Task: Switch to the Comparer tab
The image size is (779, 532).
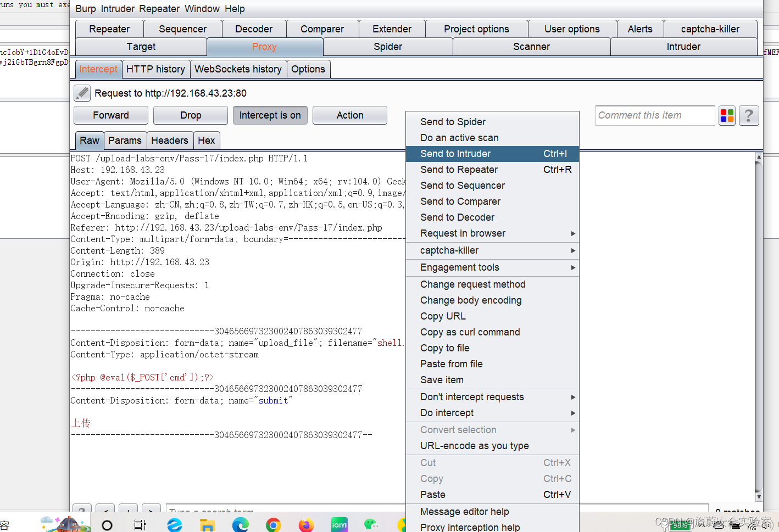Action: click(322, 29)
